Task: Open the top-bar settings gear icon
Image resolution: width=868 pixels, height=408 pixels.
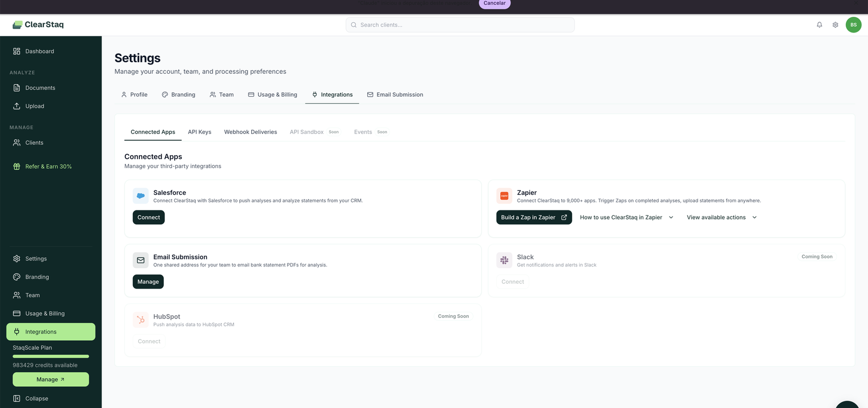Action: click(x=835, y=24)
